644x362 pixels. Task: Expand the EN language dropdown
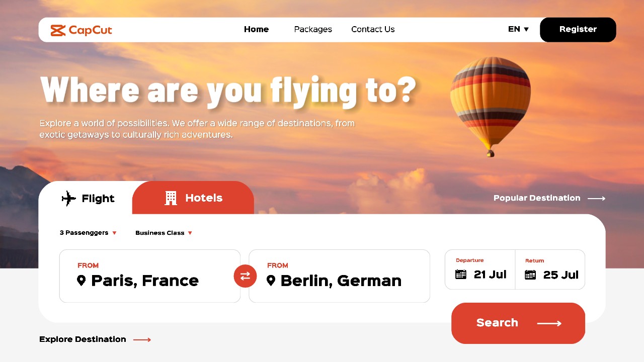click(519, 29)
